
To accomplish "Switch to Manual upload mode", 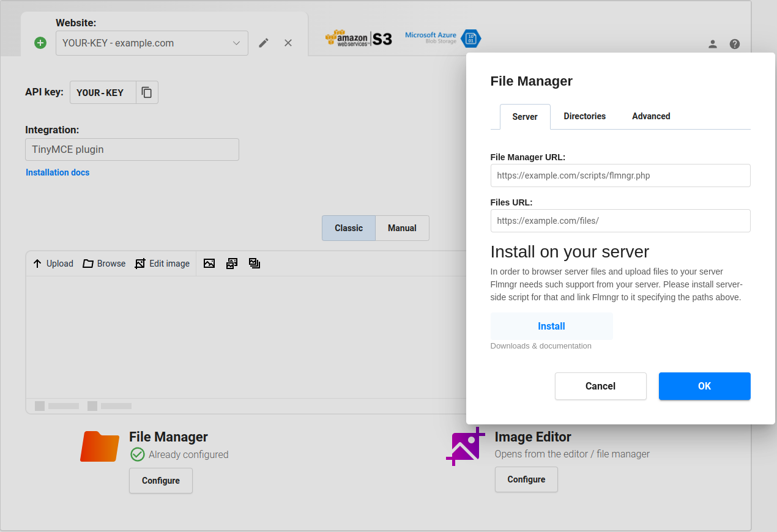I will point(402,227).
